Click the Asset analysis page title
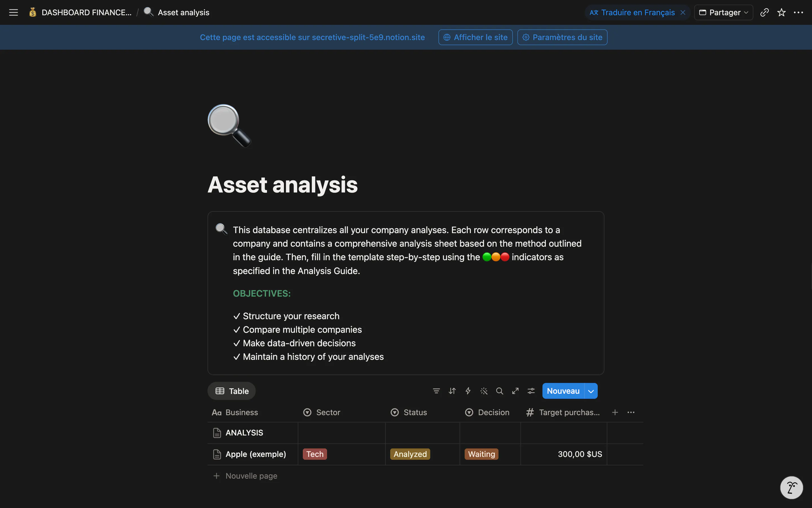This screenshot has width=812, height=508. tap(283, 185)
